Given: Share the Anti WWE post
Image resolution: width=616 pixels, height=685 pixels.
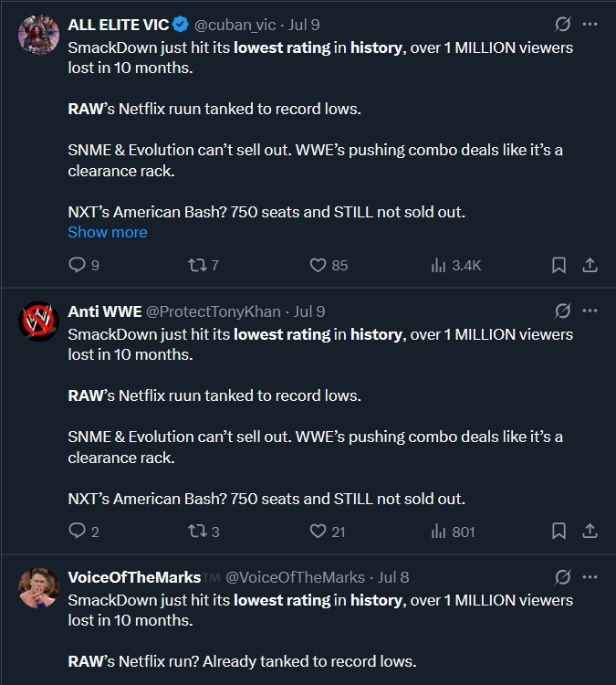Looking at the screenshot, I should 590,532.
